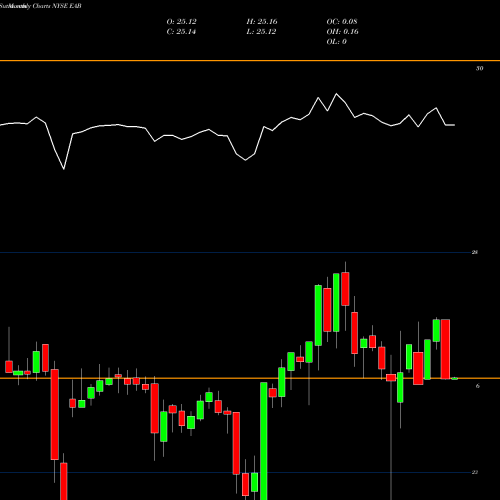Click the deepest trough of the white line
This screenshot has height=500, width=500.
tap(64, 169)
